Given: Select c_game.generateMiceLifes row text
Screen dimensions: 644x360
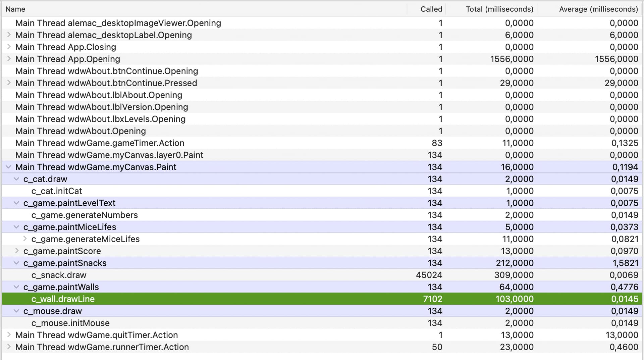Looking at the screenshot, I should pos(86,239).
